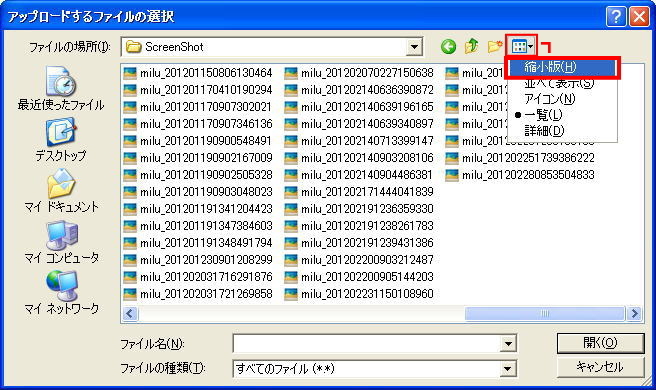Expand the ScreenShot location dropdown
Screen dimensions: 656x390
coord(414,47)
